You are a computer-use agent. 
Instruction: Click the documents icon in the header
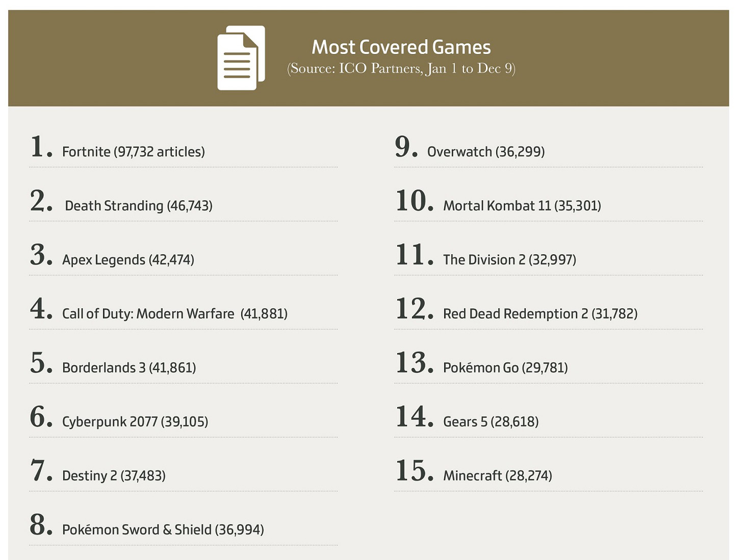(x=241, y=58)
